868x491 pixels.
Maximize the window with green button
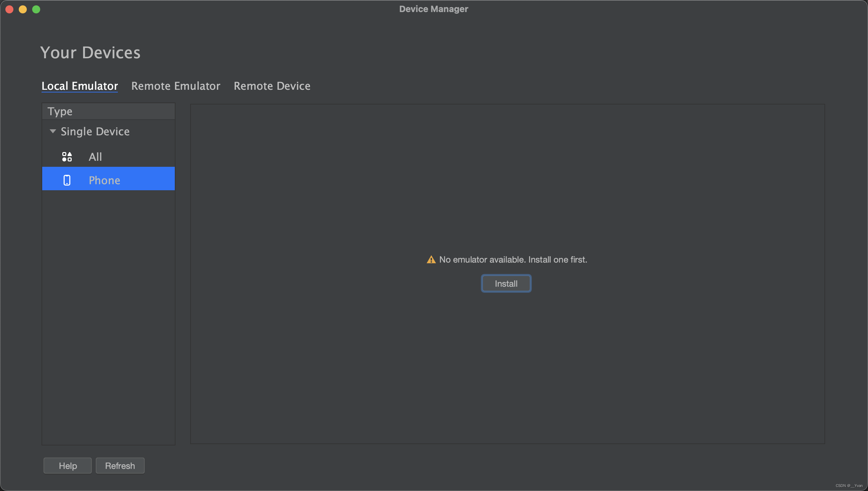36,9
